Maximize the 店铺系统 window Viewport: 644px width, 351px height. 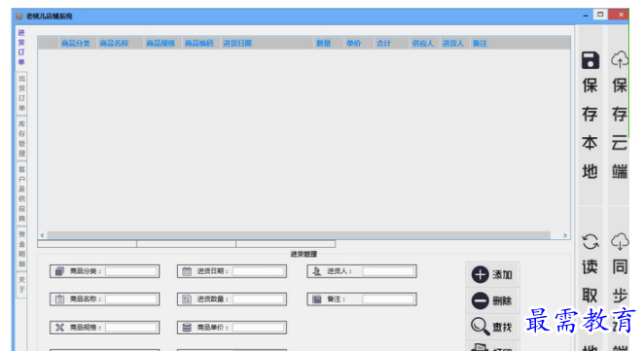(x=600, y=15)
